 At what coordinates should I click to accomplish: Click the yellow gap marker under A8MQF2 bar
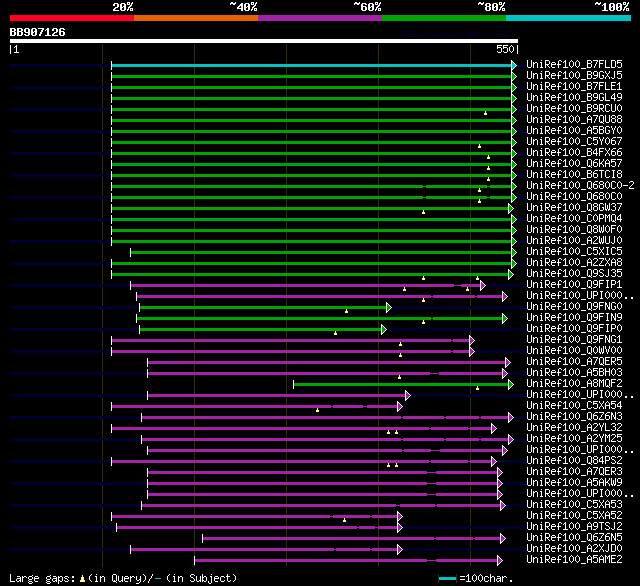(478, 388)
